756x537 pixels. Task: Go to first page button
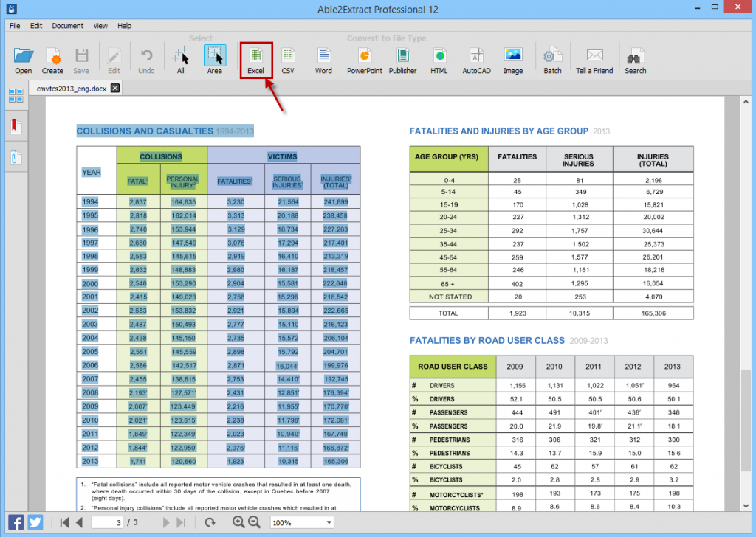click(x=64, y=522)
